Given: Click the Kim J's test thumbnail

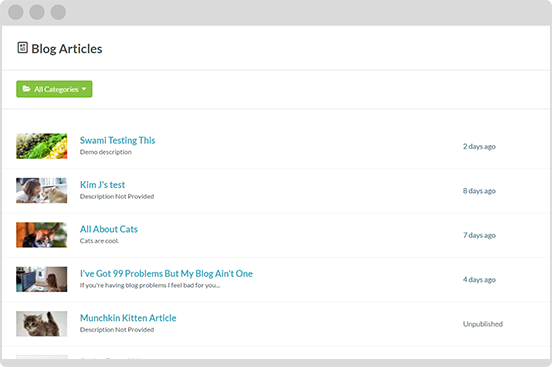Looking at the screenshot, I should point(42,190).
